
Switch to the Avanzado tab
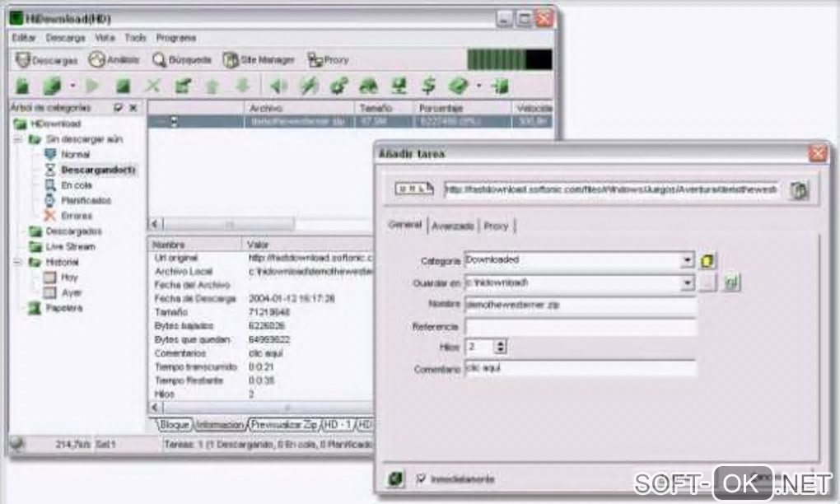(453, 226)
